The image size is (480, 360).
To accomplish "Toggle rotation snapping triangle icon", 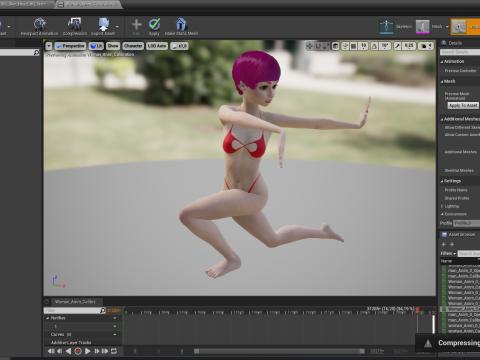I will [374, 46].
